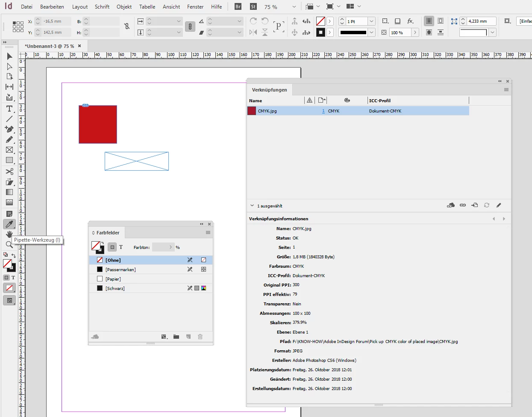The height and width of the screenshot is (417, 532).
Task: Click edit original pencil icon in Verknüpfungen
Action: tap(499, 205)
